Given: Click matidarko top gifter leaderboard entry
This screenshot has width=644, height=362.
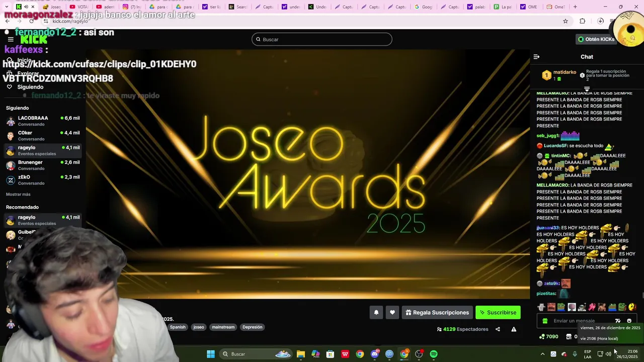Looking at the screenshot, I should pos(559,75).
